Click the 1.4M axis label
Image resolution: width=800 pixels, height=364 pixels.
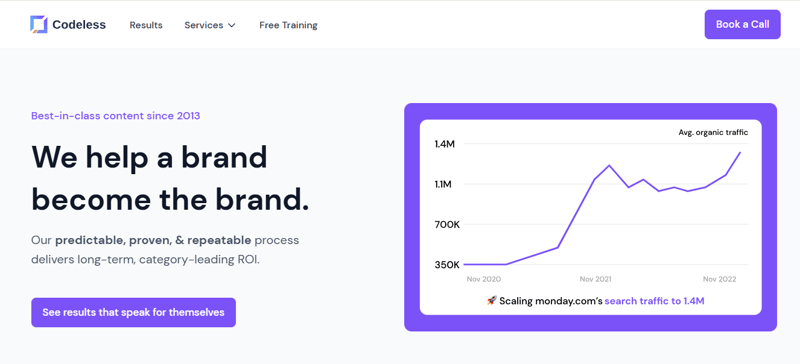444,144
